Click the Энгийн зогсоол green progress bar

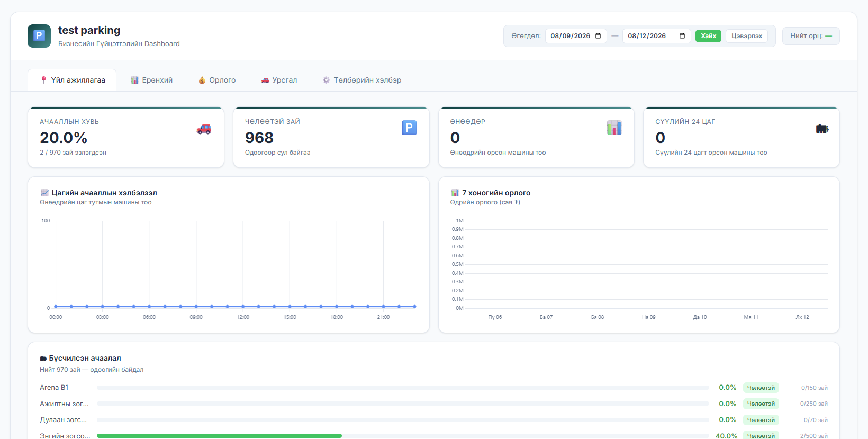219,436
